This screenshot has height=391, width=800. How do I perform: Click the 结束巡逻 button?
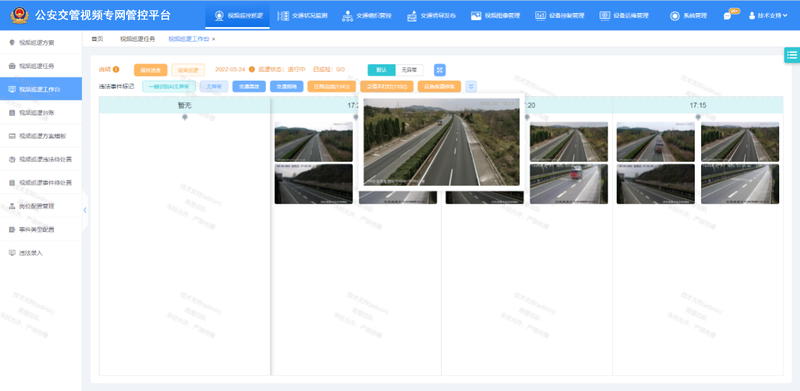(x=188, y=70)
